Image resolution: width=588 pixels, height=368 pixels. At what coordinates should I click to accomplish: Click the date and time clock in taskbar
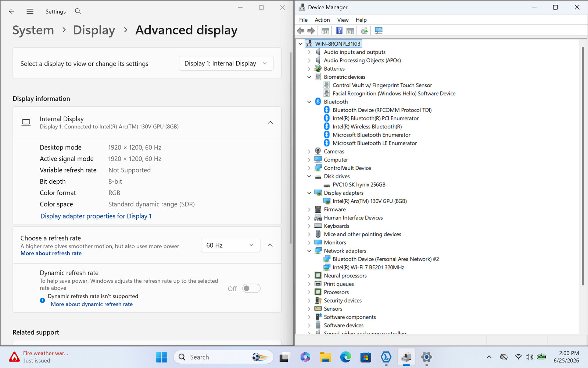(566, 357)
